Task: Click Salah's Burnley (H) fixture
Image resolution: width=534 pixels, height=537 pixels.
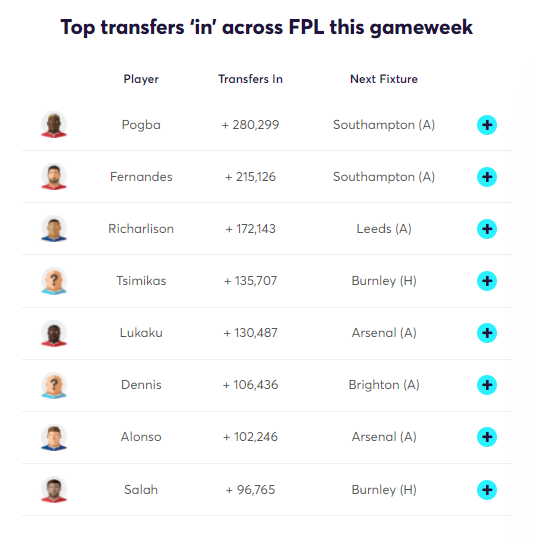Action: pos(384,490)
